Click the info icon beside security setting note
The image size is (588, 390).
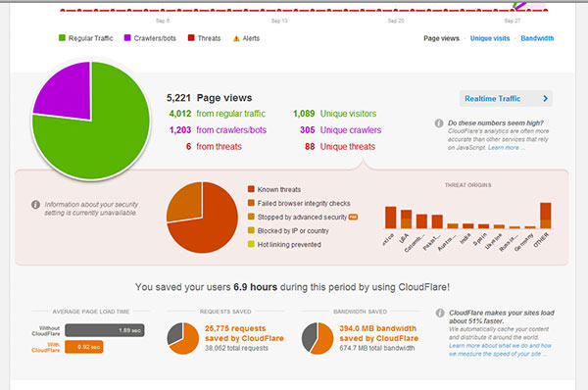(x=35, y=205)
